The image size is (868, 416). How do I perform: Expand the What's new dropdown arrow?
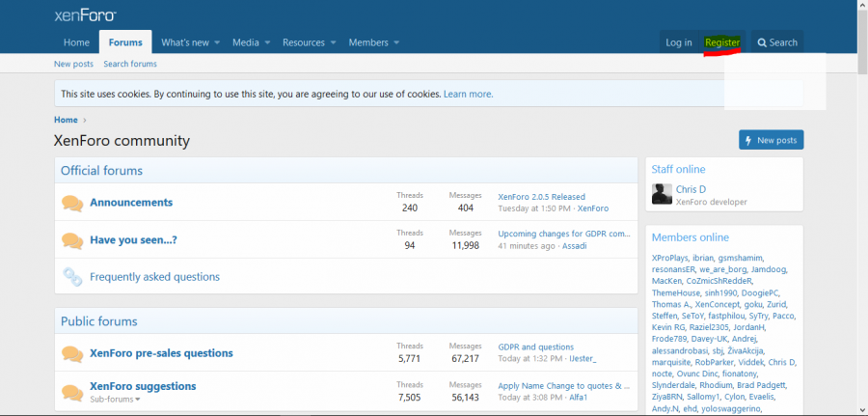[x=217, y=42]
